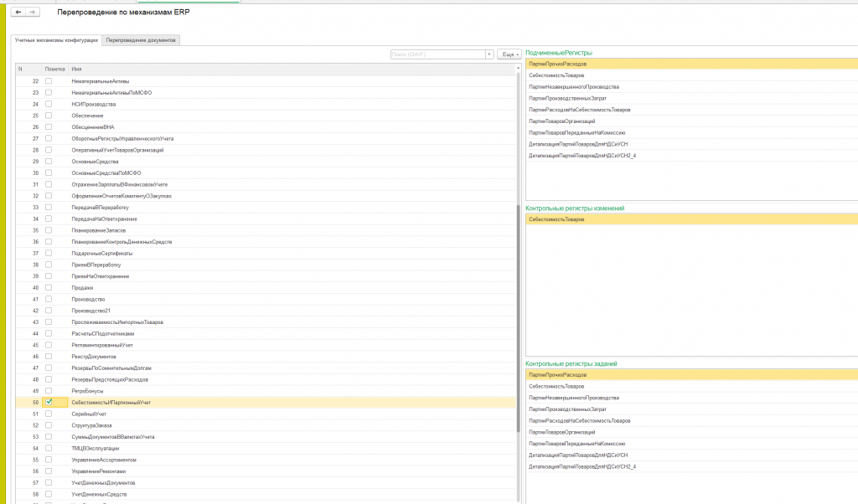Click the РеестрДокументов row
Viewport: 858px width, 504px height.
tap(266, 357)
